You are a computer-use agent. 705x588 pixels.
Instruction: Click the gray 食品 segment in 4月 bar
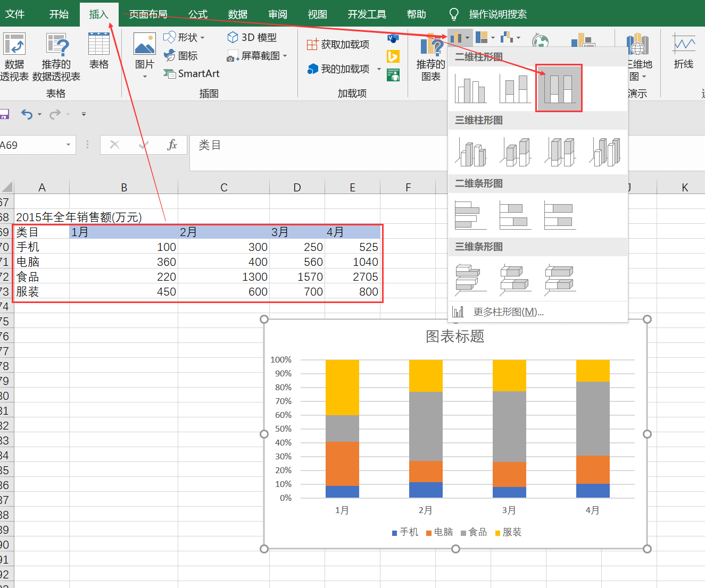(593, 418)
